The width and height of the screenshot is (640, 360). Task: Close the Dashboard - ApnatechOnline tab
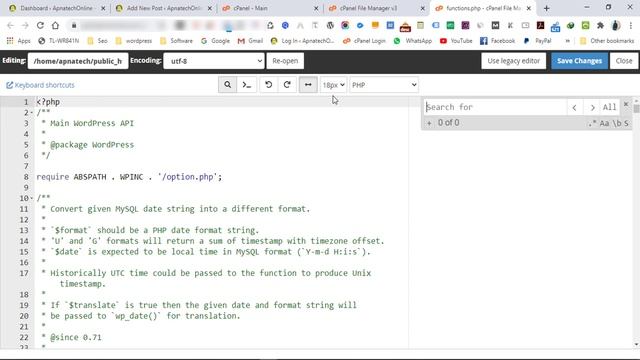103,8
